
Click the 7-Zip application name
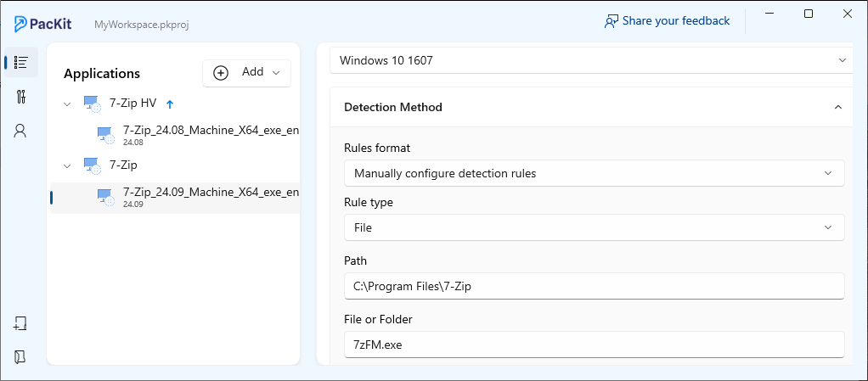tap(123, 165)
